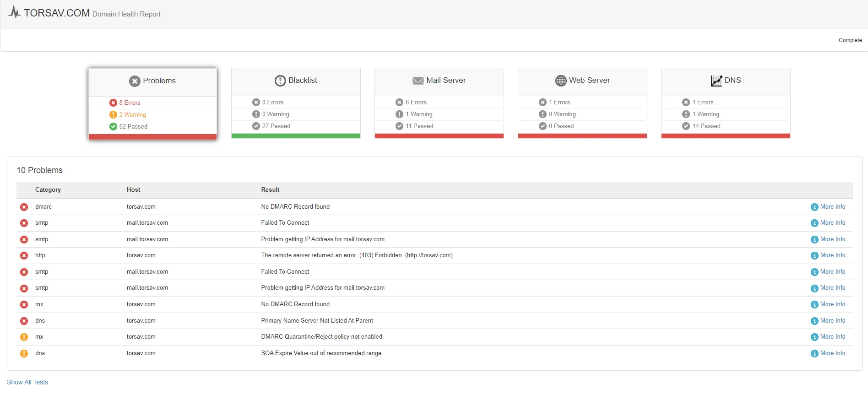Select the Blacklist category card

(x=296, y=103)
